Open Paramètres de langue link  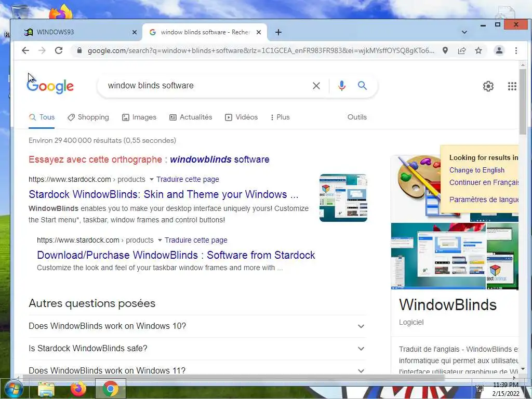(484, 199)
